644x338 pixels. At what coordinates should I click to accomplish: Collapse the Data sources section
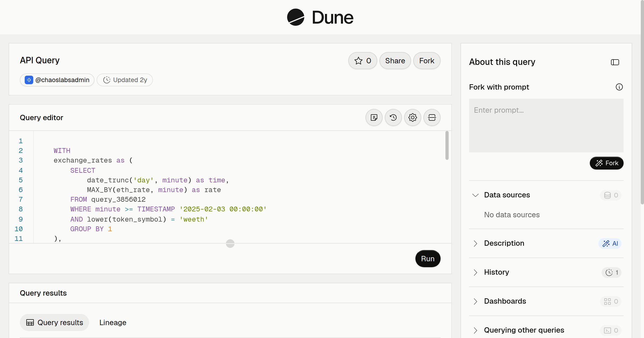475,195
